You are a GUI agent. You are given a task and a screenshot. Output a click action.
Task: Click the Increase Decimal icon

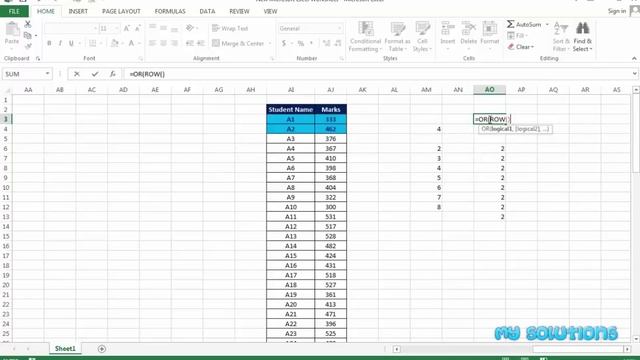pyautogui.click(x=326, y=43)
